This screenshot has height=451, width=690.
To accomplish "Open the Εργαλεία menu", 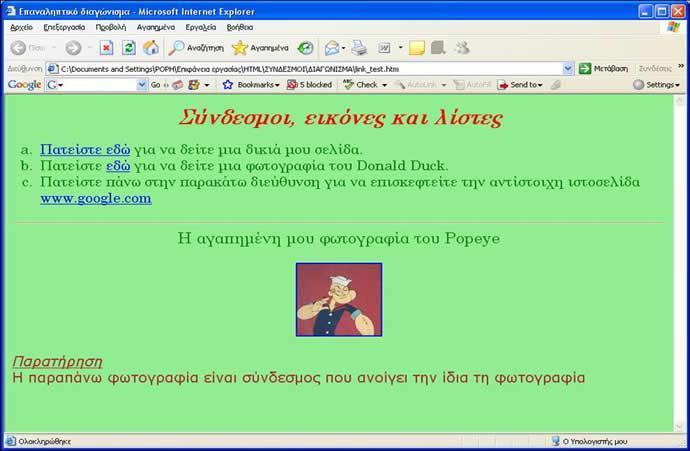I will 201,27.
